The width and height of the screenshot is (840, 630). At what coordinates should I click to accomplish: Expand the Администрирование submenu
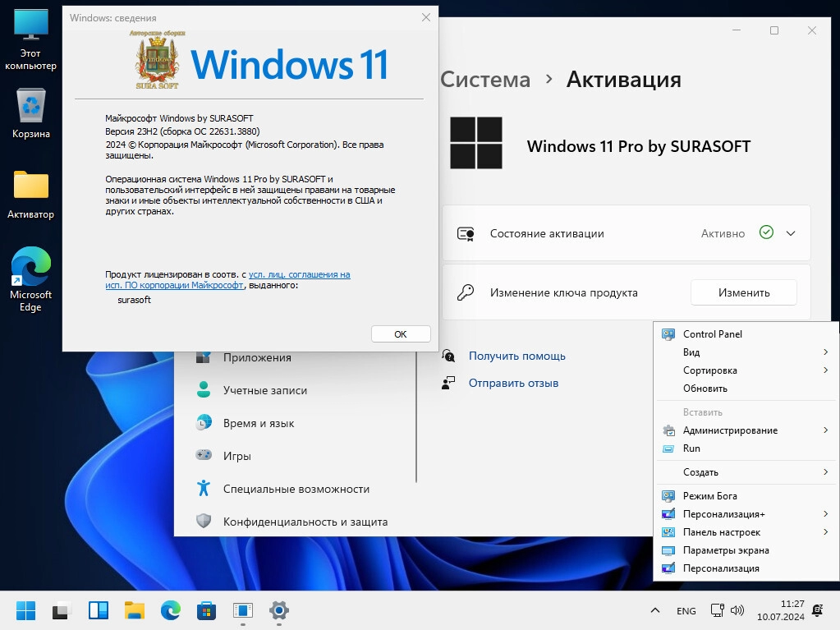(x=730, y=430)
